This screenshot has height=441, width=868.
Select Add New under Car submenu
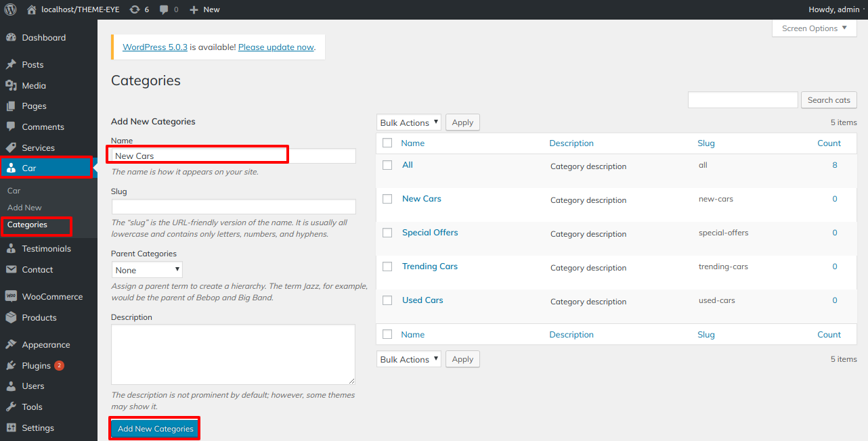point(24,208)
